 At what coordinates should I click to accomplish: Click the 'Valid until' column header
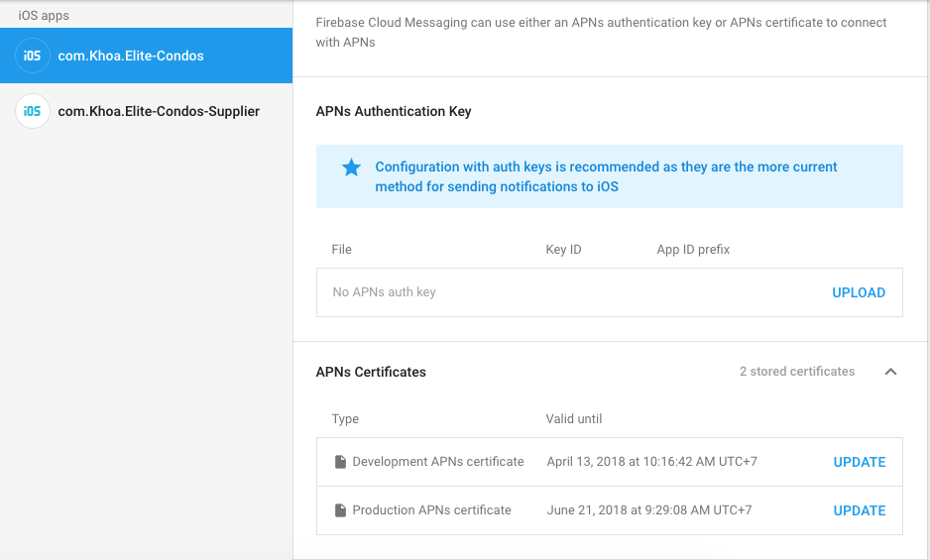[573, 419]
